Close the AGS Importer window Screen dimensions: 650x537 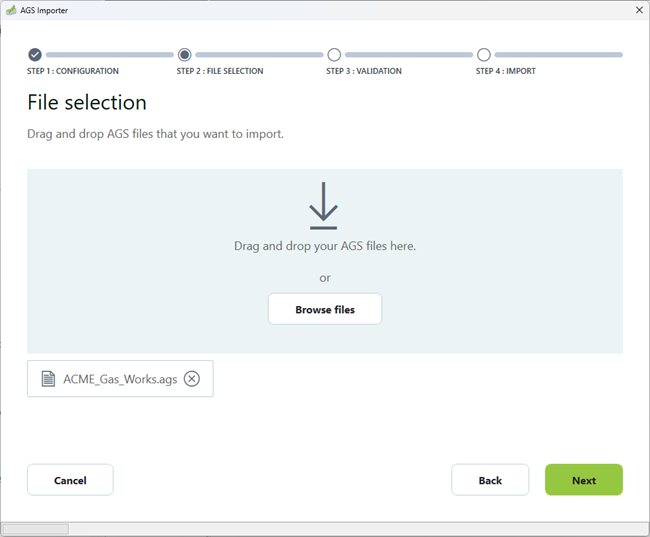(639, 9)
